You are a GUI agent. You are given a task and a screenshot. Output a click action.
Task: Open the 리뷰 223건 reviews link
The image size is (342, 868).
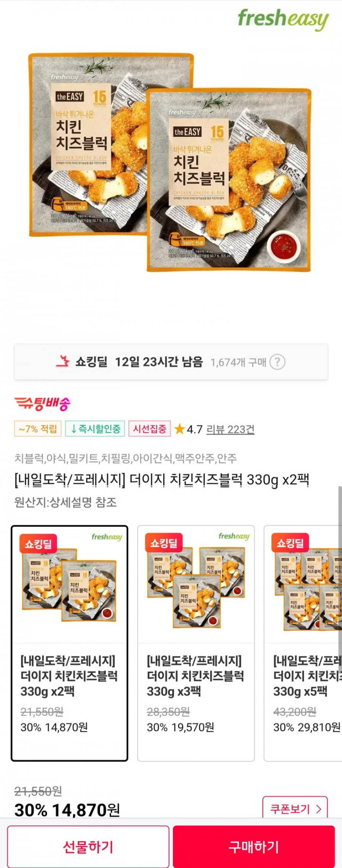230,429
